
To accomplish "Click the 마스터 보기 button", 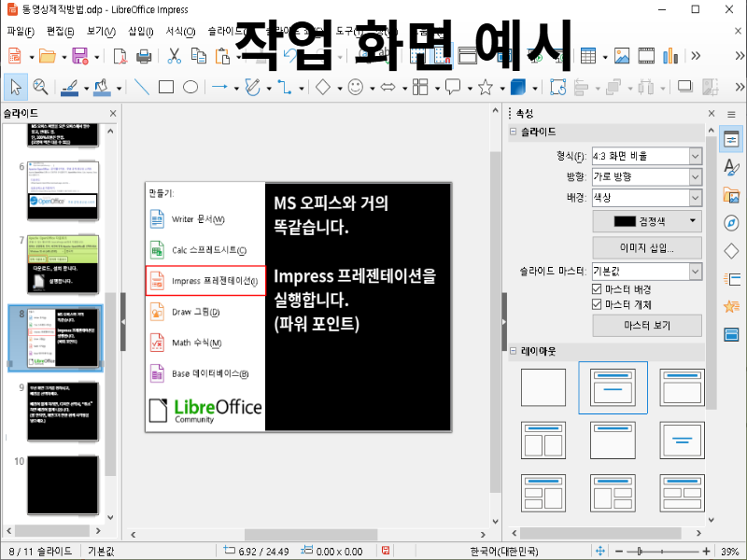I will pos(647,326).
